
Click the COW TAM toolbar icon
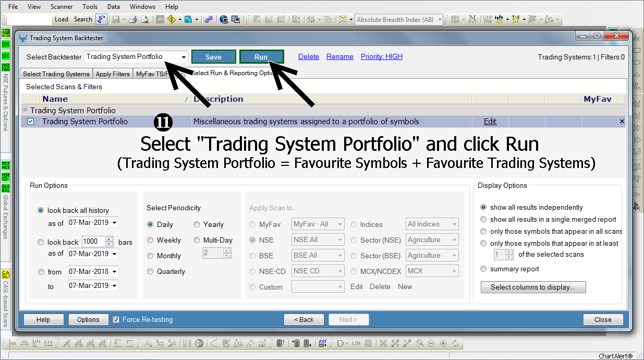point(487,19)
